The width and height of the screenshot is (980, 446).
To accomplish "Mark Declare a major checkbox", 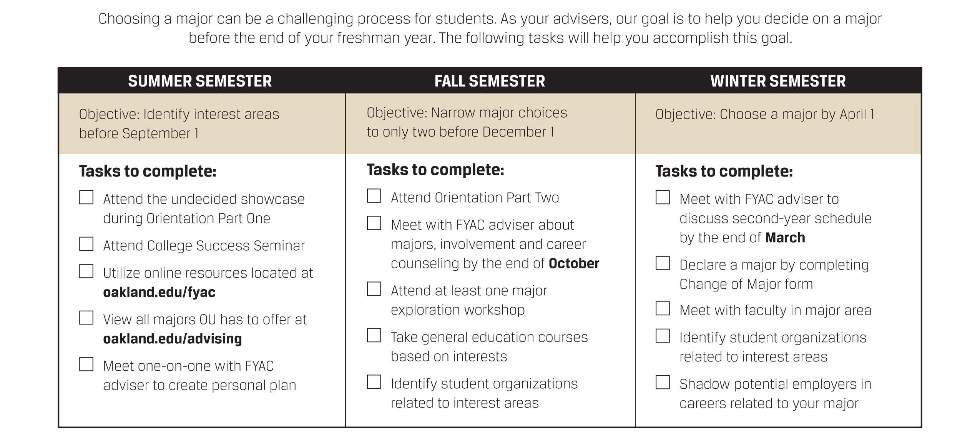I will pos(663,263).
